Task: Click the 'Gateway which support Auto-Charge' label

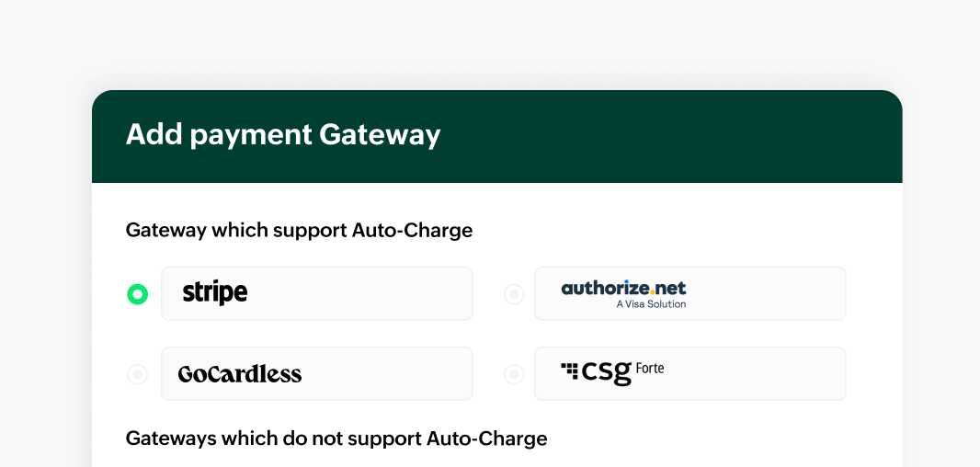Action: [x=299, y=230]
